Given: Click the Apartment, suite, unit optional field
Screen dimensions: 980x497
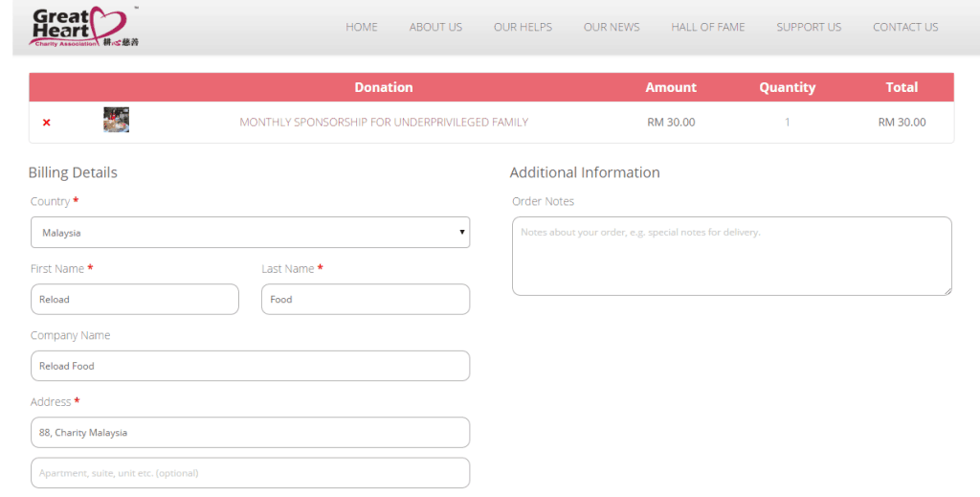Looking at the screenshot, I should point(250,473).
